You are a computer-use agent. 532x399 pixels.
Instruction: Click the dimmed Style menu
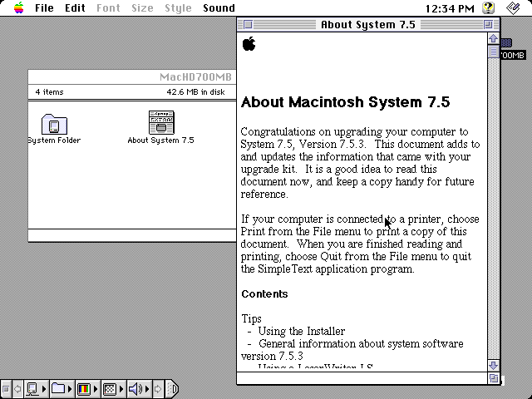click(178, 7)
